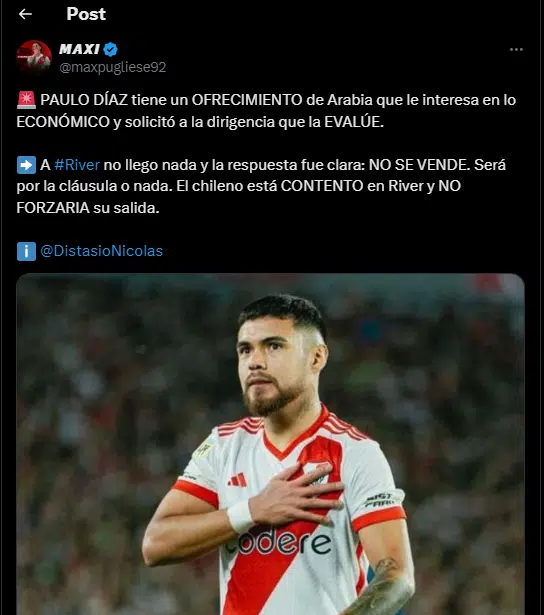Screen dimensions: 544x615
Task: Open the MAXI display name
Action: point(80,49)
